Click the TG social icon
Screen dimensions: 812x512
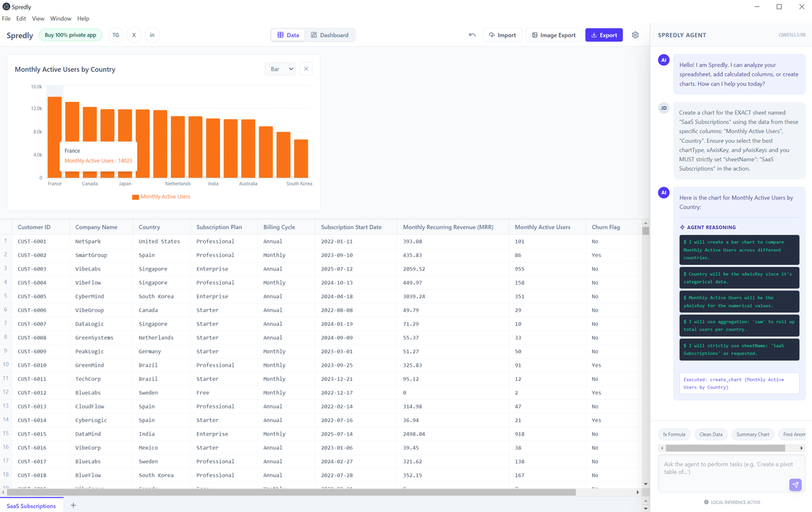tap(116, 35)
